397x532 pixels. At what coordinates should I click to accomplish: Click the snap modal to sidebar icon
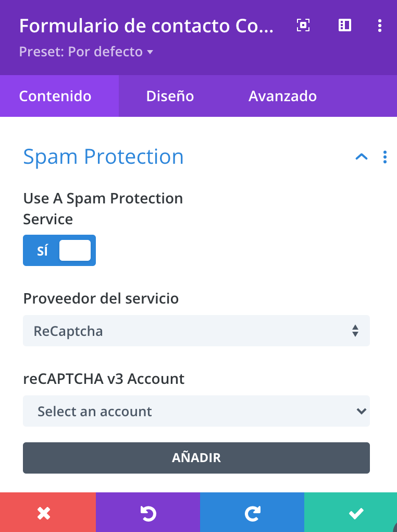[345, 26]
